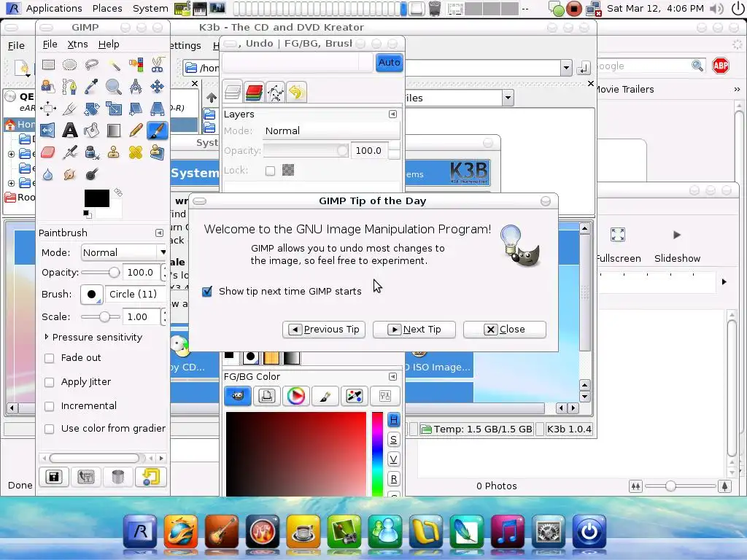The height and width of the screenshot is (560, 747).
Task: Select the Heal tool
Action: [135, 152]
